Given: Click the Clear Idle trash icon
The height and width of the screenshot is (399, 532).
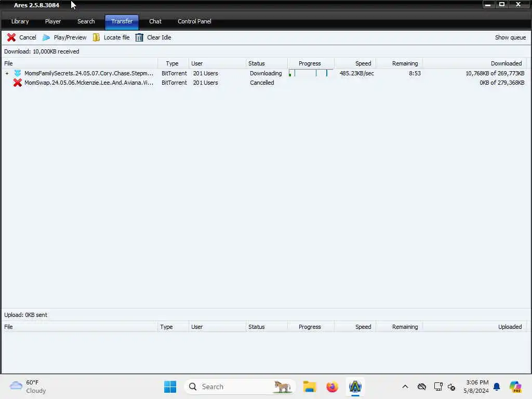Looking at the screenshot, I should click(x=139, y=37).
